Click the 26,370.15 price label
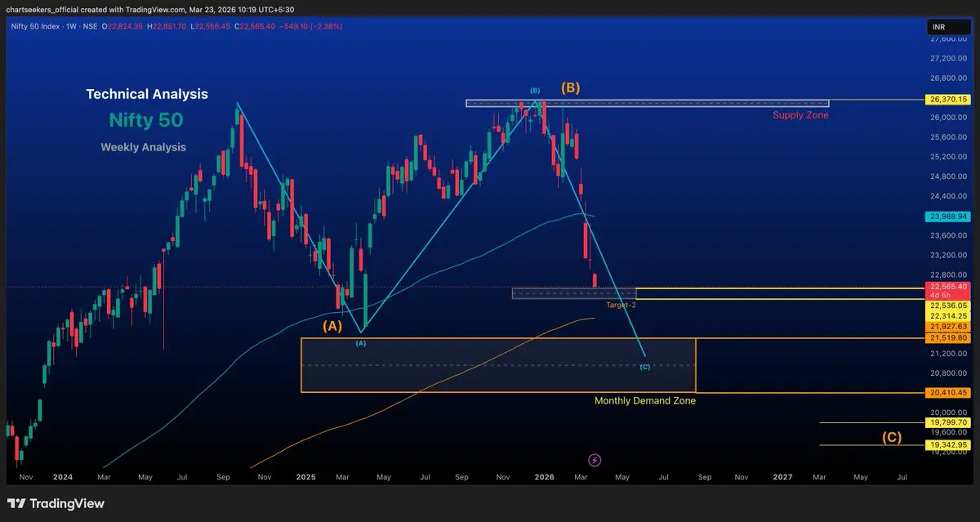 [x=947, y=99]
